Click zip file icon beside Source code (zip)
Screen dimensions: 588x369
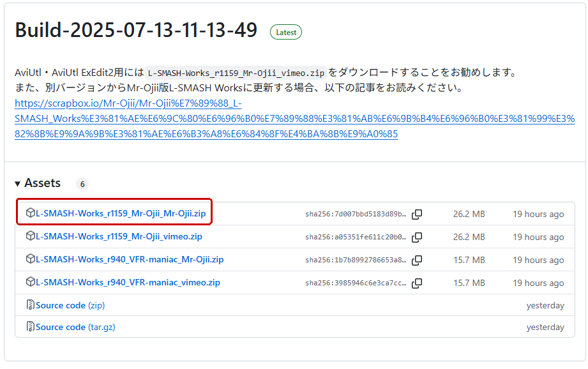[31, 305]
